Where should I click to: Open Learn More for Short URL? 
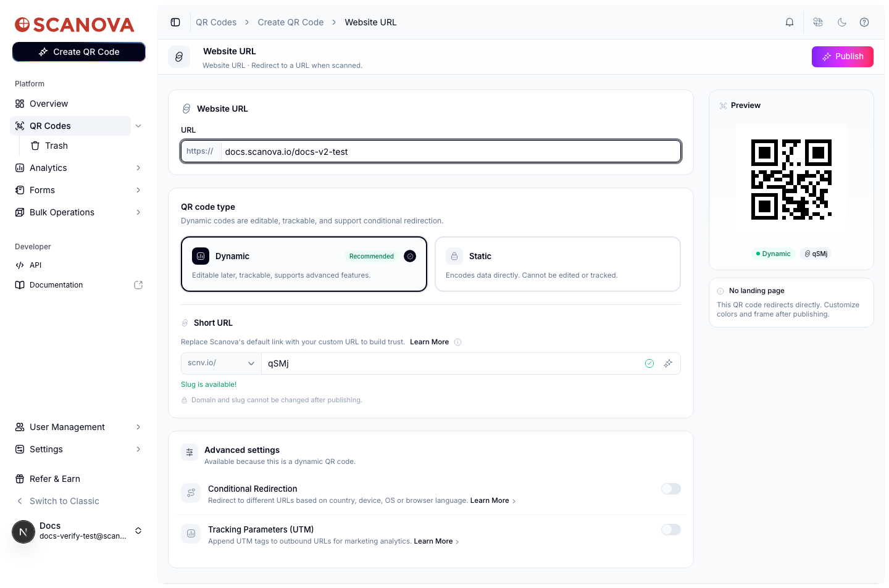429,342
